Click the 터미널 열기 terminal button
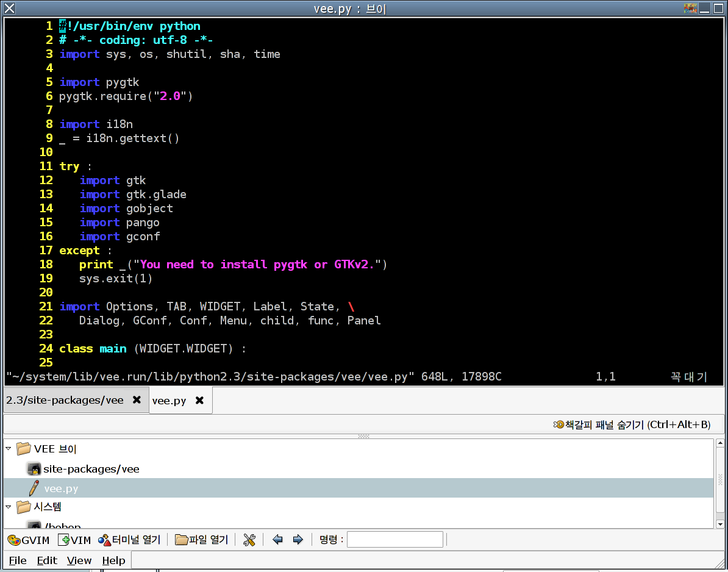This screenshot has height=572, width=728. 129,540
